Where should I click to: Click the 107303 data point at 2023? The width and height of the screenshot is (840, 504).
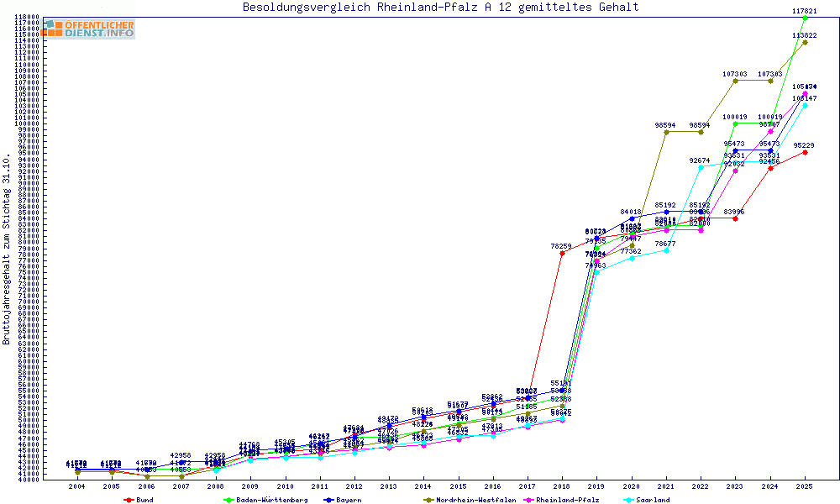click(736, 81)
